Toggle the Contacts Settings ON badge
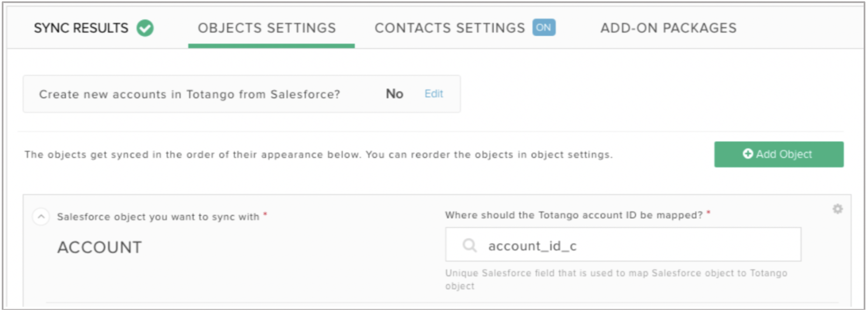Viewport: 868px width, 312px height. pyautogui.click(x=544, y=27)
